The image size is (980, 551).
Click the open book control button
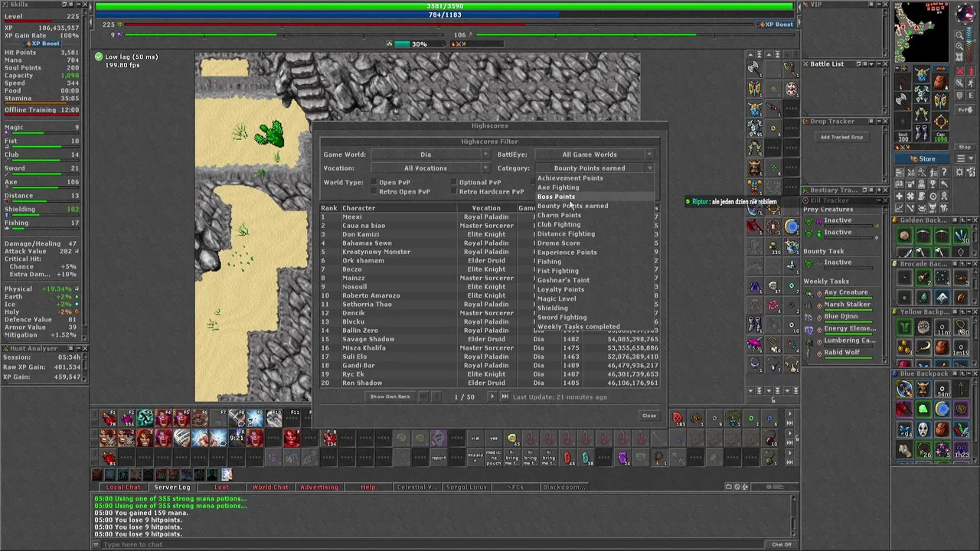[900, 184]
